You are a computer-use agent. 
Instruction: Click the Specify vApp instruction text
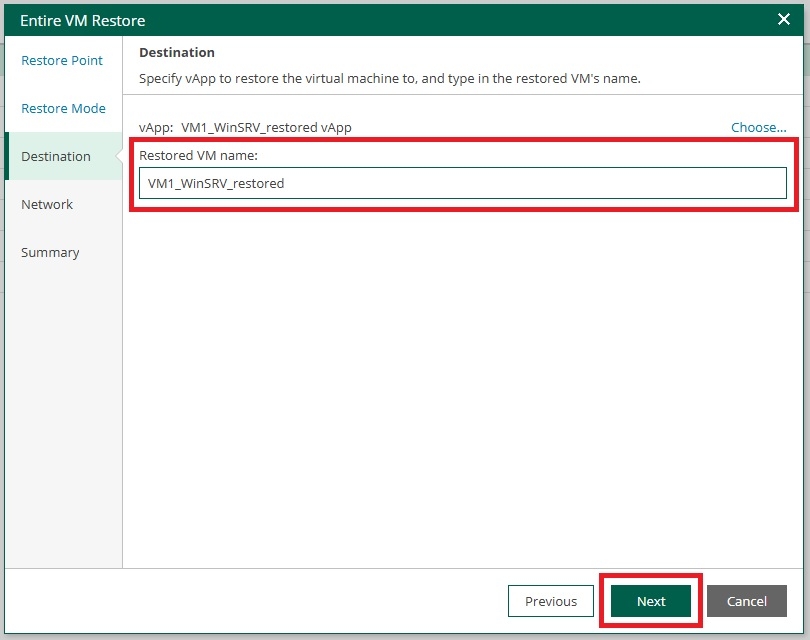tap(390, 79)
